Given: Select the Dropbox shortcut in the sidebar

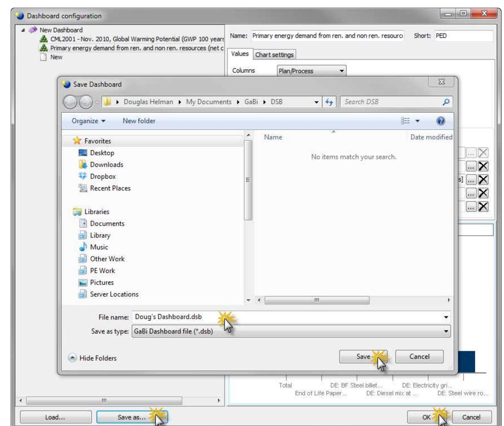Looking at the screenshot, I should (103, 176).
